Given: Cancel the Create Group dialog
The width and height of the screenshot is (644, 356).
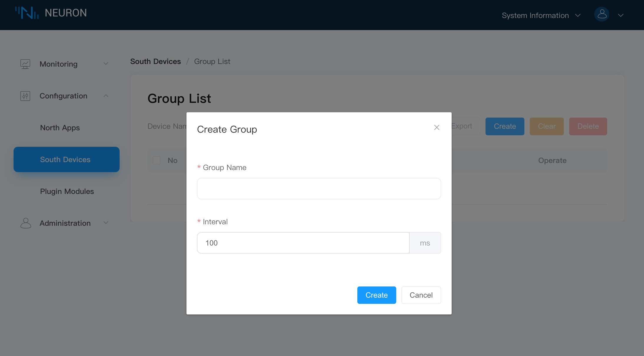Looking at the screenshot, I should (421, 295).
